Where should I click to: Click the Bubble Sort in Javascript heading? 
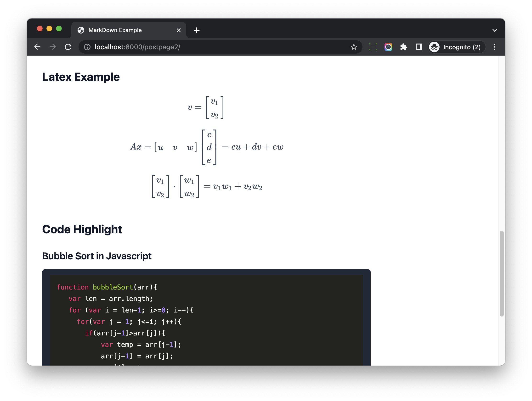click(x=97, y=256)
